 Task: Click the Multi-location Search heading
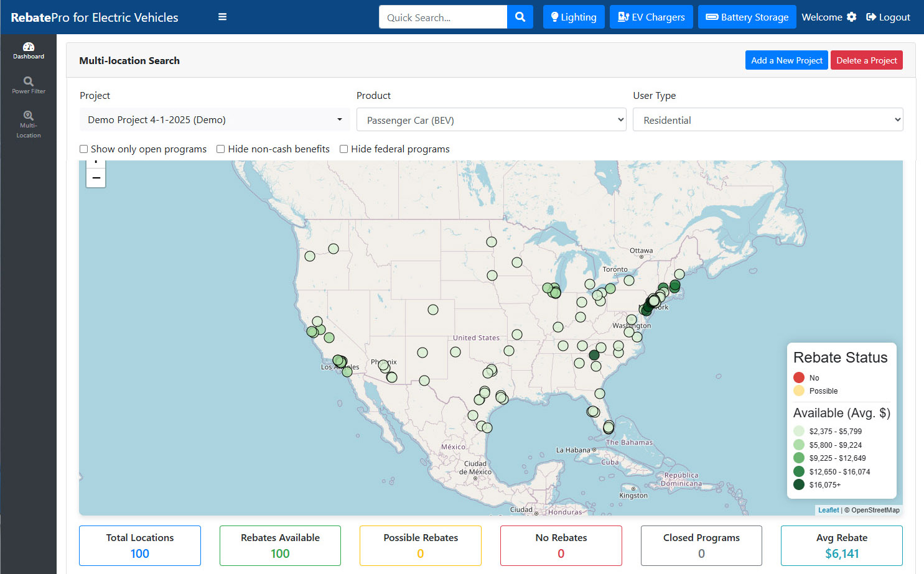coord(129,60)
